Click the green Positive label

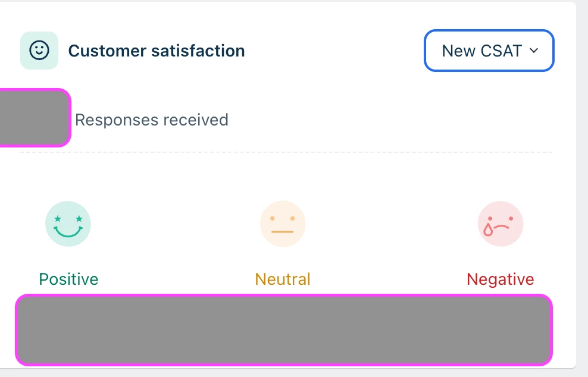coord(68,279)
